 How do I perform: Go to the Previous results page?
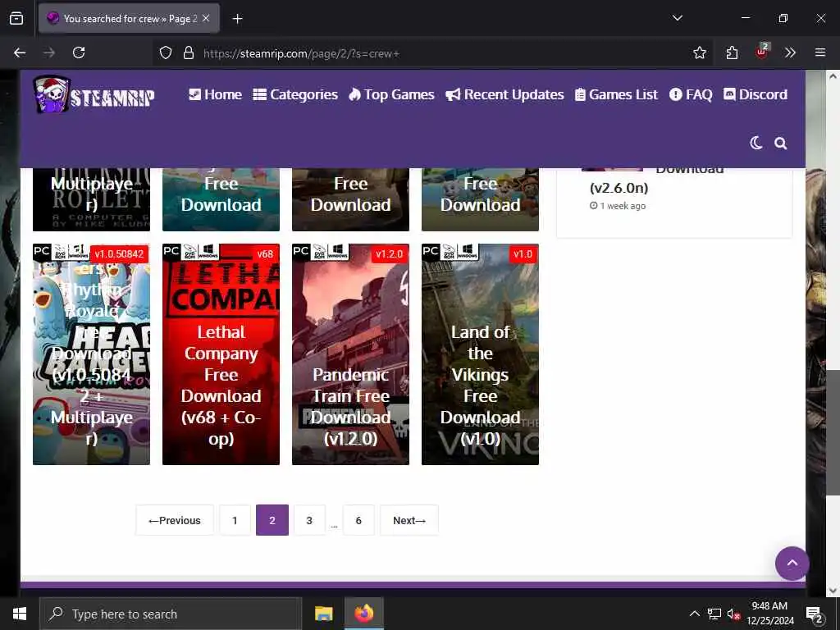tap(175, 520)
